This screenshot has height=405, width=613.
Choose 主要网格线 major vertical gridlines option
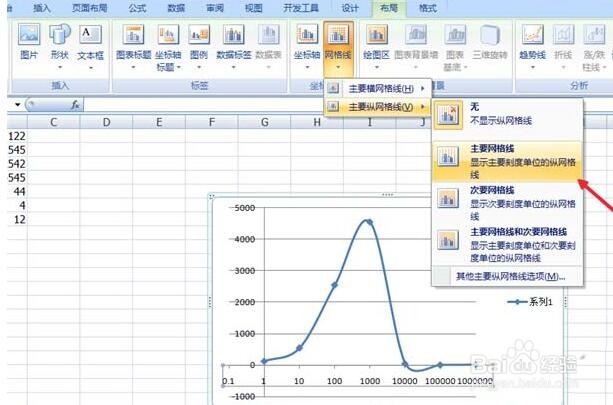pyautogui.click(x=507, y=161)
